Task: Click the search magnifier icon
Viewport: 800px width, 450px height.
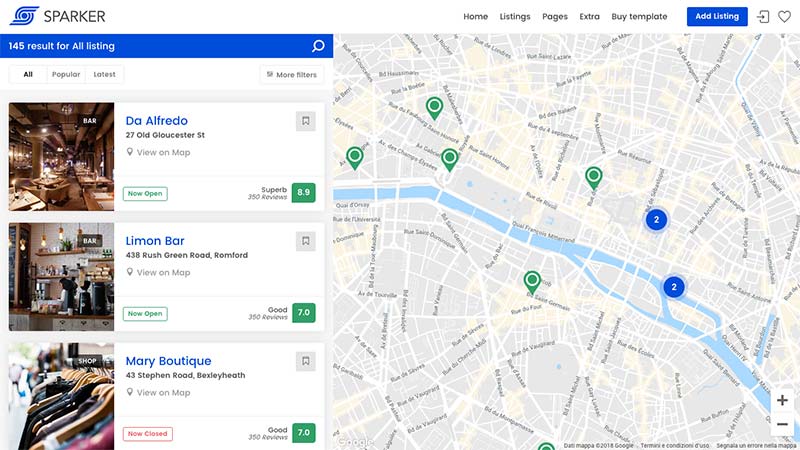Action: (x=318, y=46)
